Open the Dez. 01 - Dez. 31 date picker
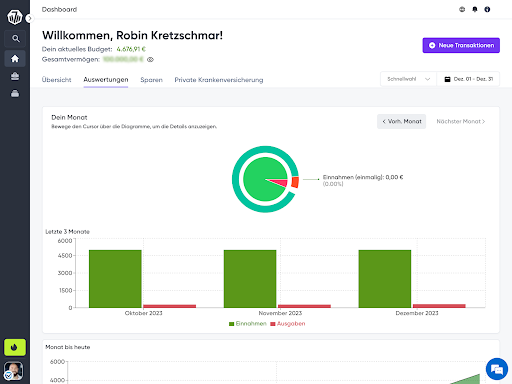The height and width of the screenshot is (384, 512). pyautogui.click(x=468, y=79)
